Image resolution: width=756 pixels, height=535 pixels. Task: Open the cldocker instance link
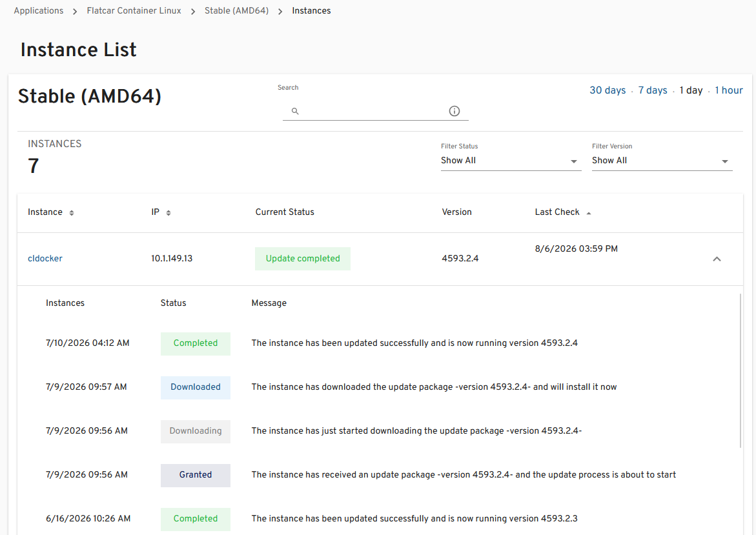point(45,258)
